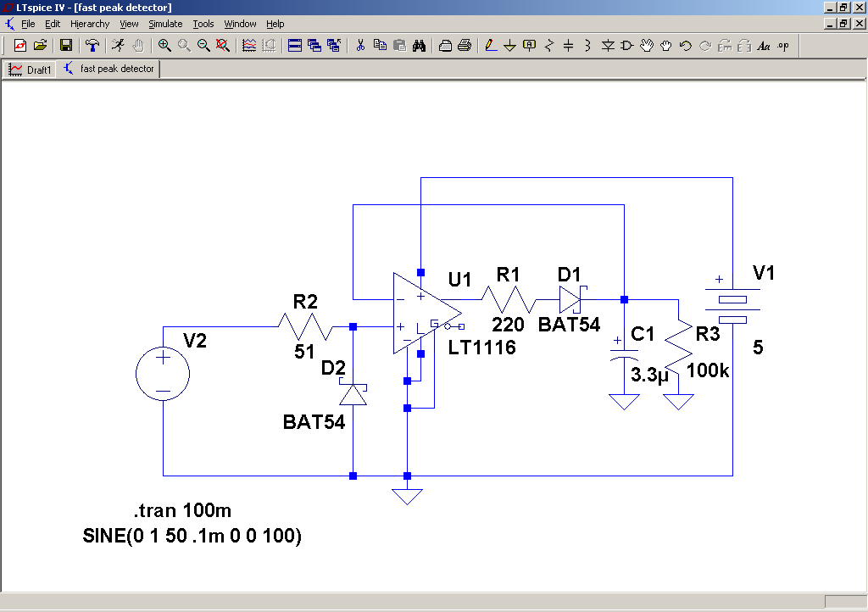
Task: Select the V2 voltage source symbol
Action: pyautogui.click(x=163, y=374)
